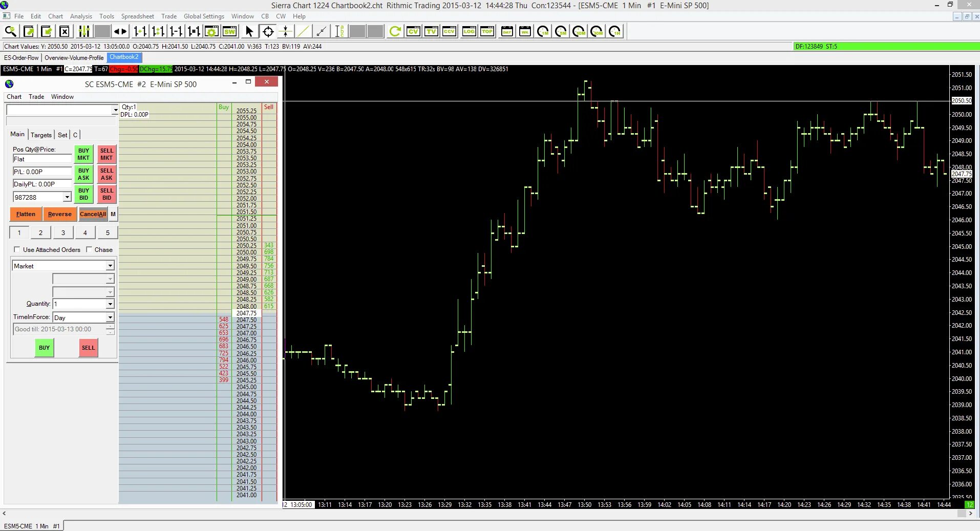Open the chart settings sliders icon
Viewport: 980px width, 531px height.
(x=84, y=32)
